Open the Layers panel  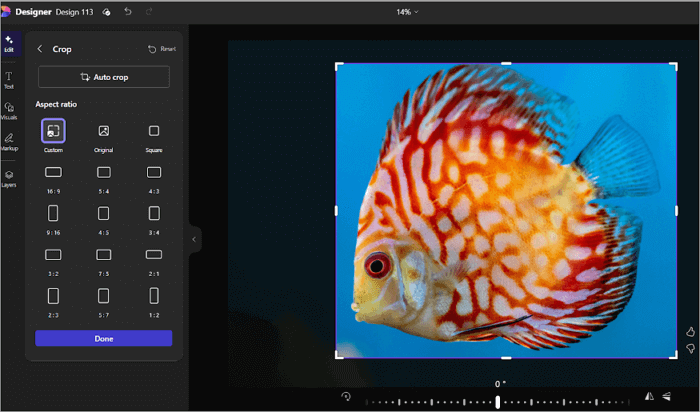point(9,177)
